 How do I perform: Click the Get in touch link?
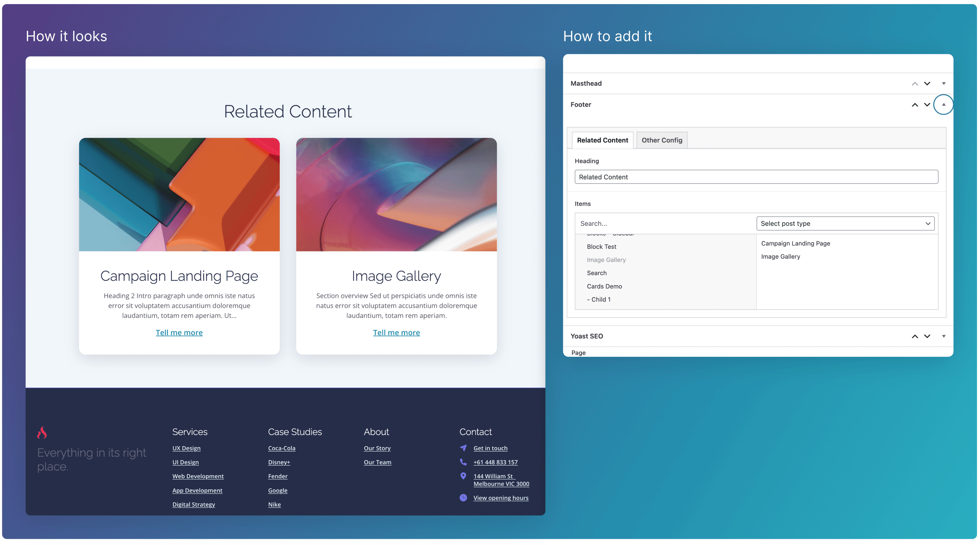coord(490,449)
